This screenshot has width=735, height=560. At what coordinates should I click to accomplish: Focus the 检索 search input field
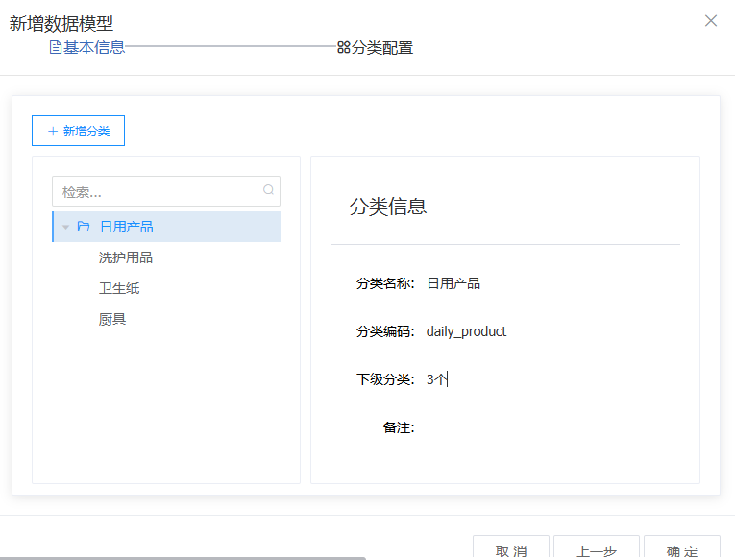pos(159,191)
